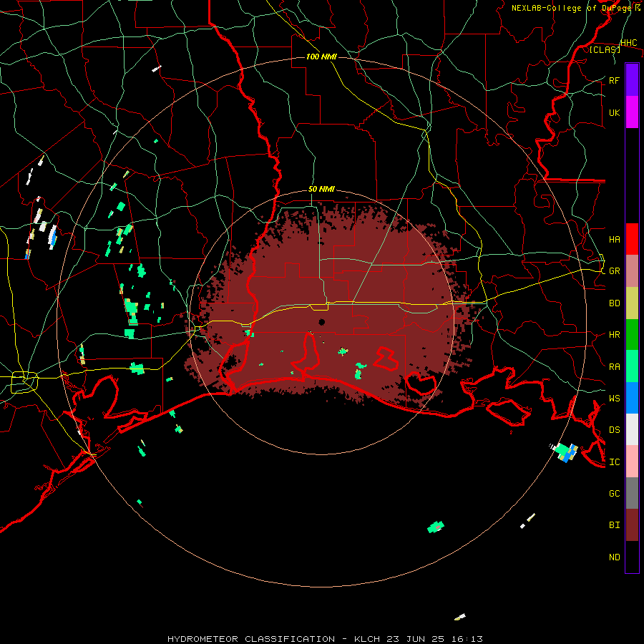Click the KLCH station identifier
Image resolution: width=644 pixels, height=644 pixels.
(367, 639)
